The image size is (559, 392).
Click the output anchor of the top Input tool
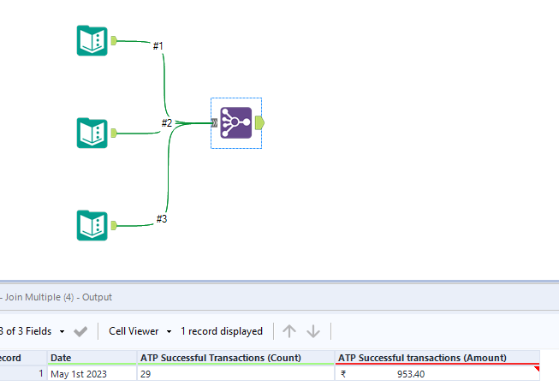[x=114, y=40]
